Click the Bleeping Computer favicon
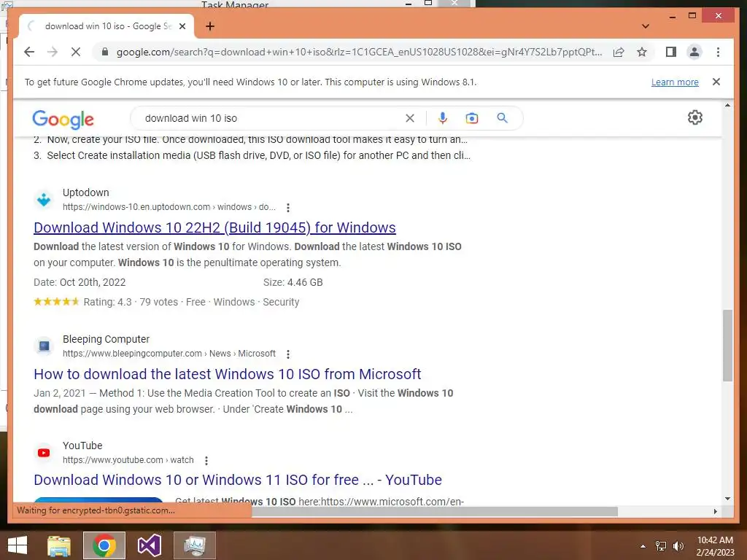This screenshot has width=747, height=560. (44, 346)
